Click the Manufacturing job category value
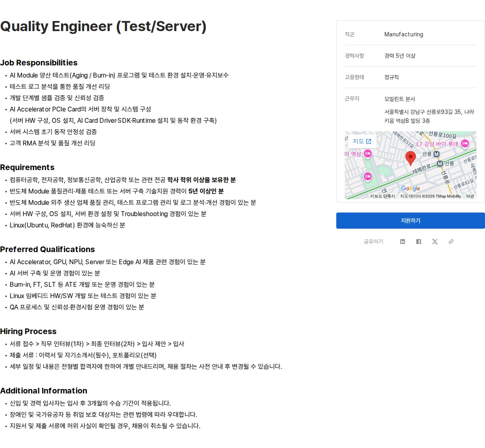 pyautogui.click(x=404, y=34)
